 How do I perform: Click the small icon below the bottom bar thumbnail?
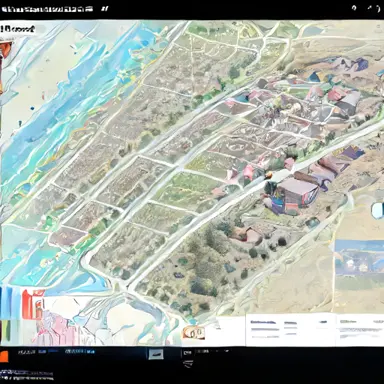pyautogui.click(x=188, y=364)
